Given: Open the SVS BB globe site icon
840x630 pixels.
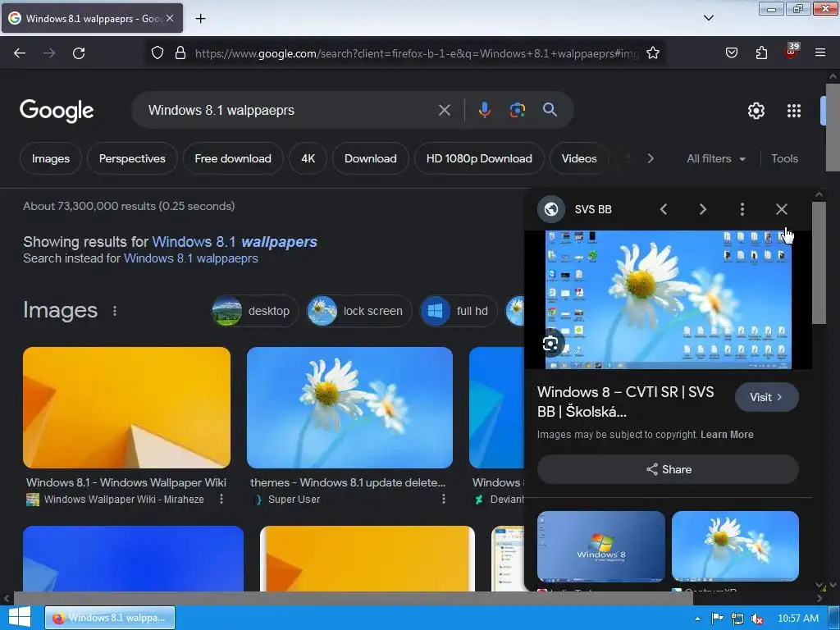Looking at the screenshot, I should (x=551, y=209).
